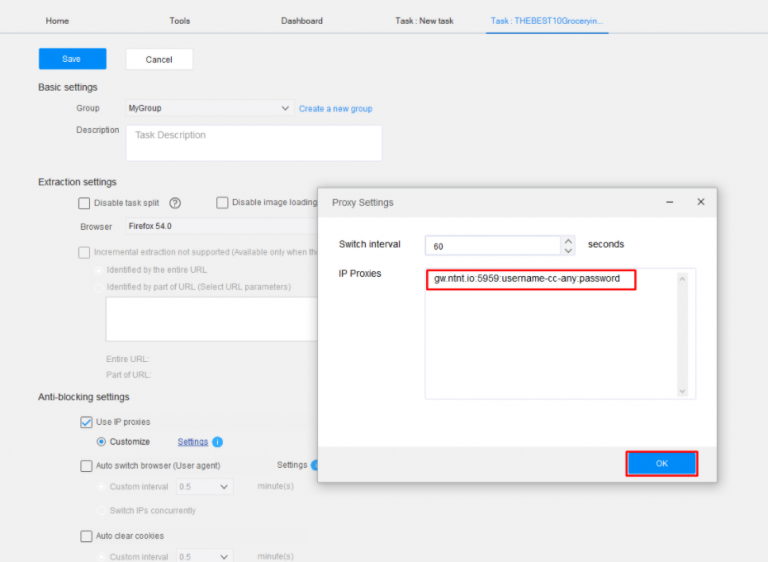Open the Browser dropdown showing Firefox 54.0
The image size is (768, 562).
click(222, 226)
